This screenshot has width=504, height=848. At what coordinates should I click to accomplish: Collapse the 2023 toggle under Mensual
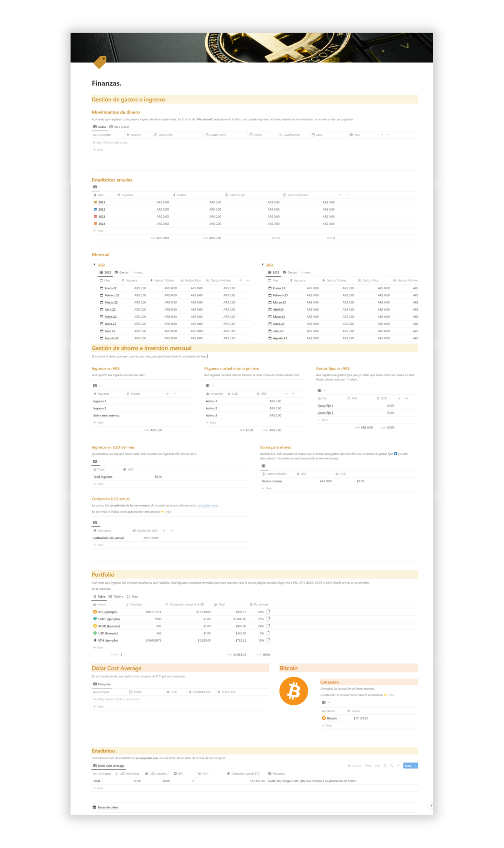point(263,264)
